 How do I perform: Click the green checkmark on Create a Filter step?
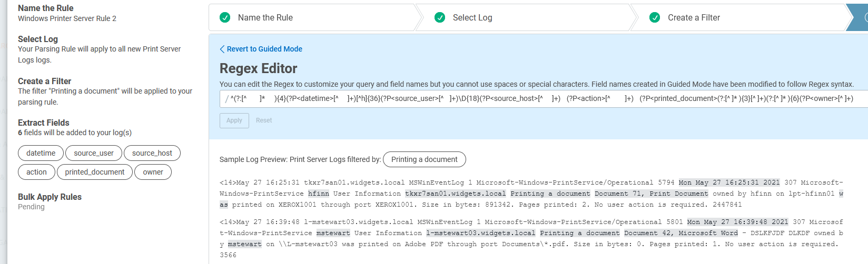[x=655, y=18]
